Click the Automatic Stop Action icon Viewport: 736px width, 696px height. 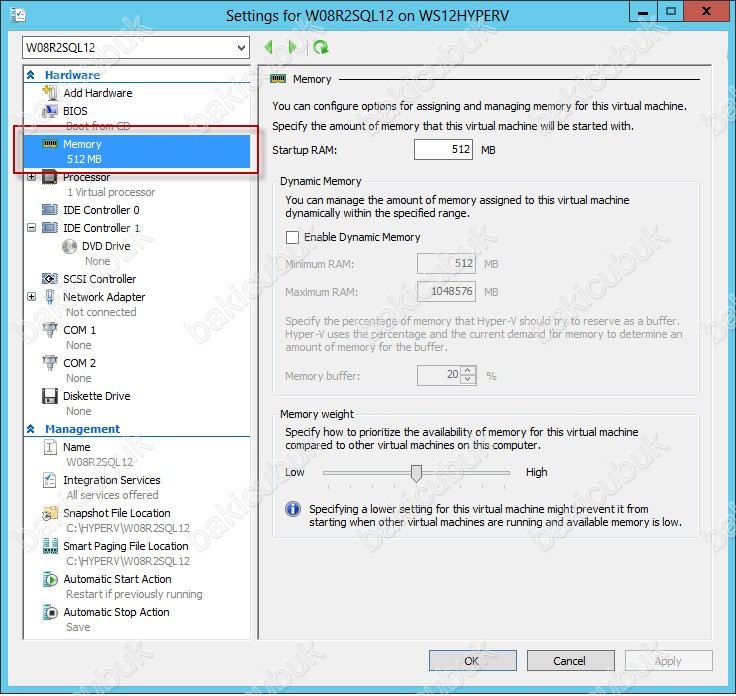(x=50, y=612)
